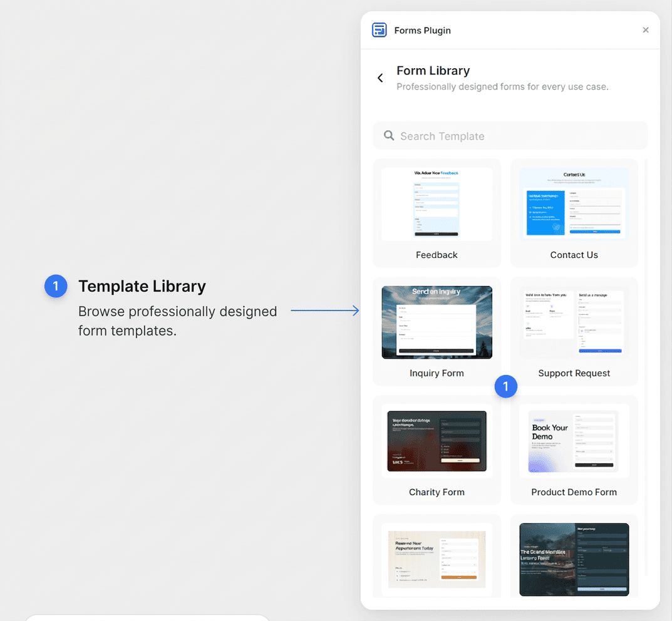Click the Feedback template label

[437, 255]
